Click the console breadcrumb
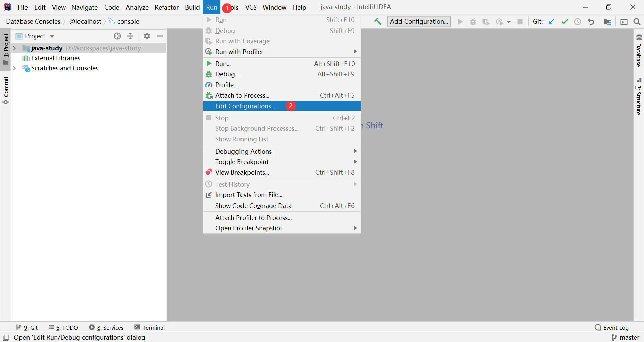The height and width of the screenshot is (342, 644). pyautogui.click(x=124, y=21)
